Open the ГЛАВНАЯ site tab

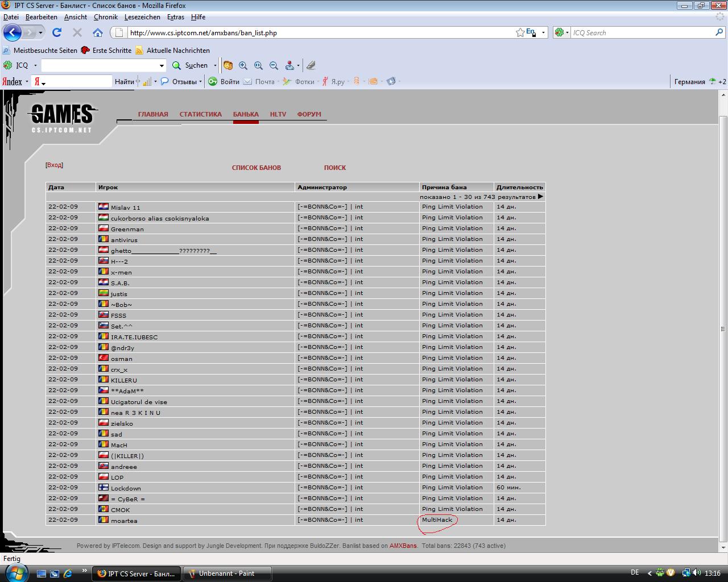tap(153, 114)
